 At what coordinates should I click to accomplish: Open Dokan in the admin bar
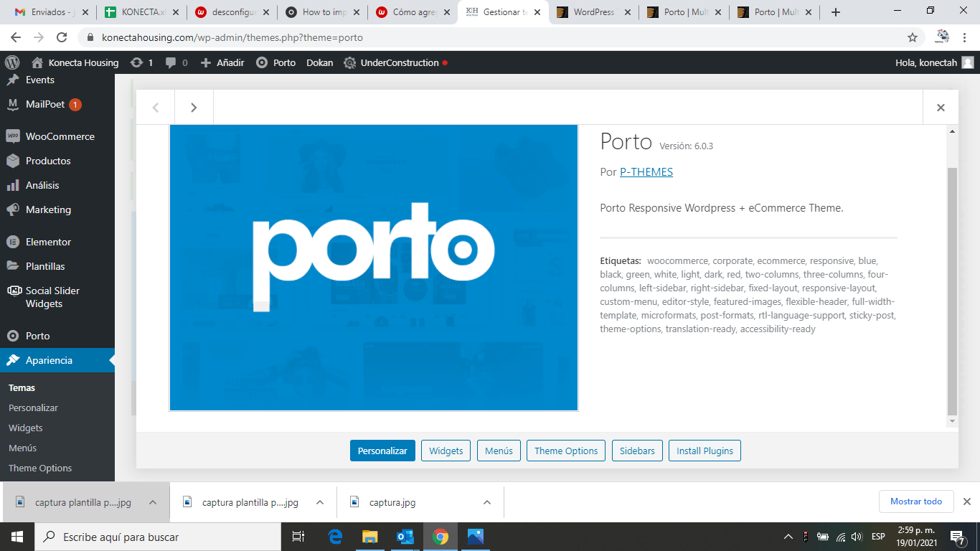320,62
